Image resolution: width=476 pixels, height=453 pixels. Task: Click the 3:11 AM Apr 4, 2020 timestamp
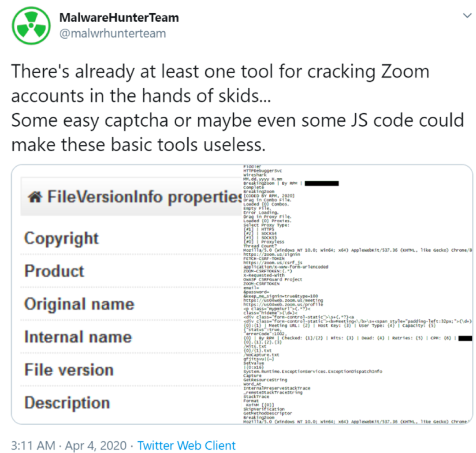coord(69,445)
